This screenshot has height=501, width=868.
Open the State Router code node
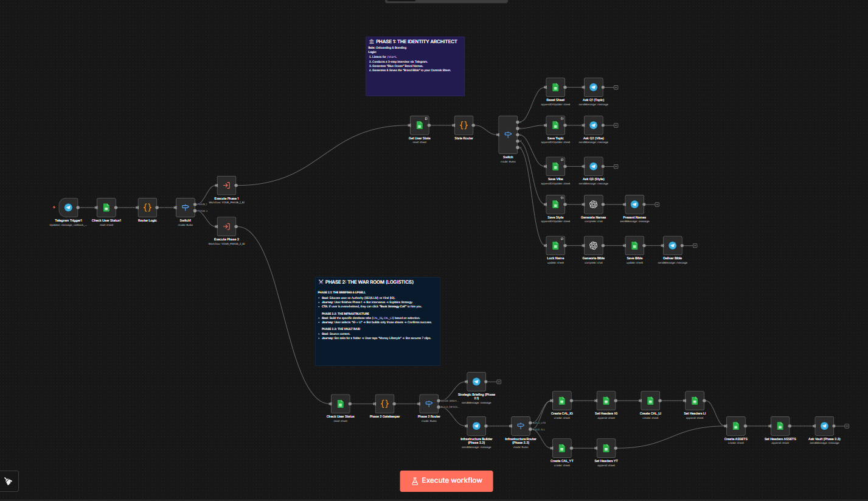[x=464, y=126]
